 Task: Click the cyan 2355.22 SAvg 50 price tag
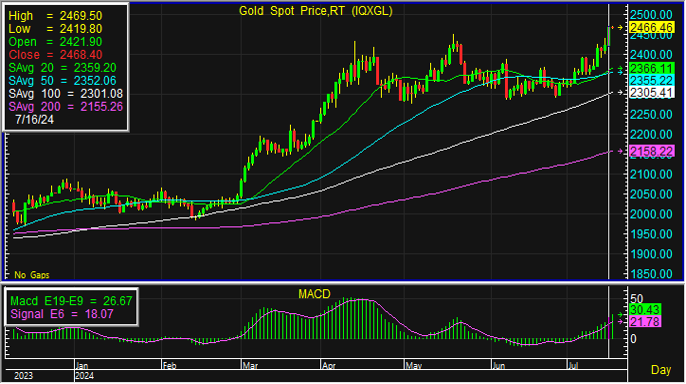(x=651, y=81)
